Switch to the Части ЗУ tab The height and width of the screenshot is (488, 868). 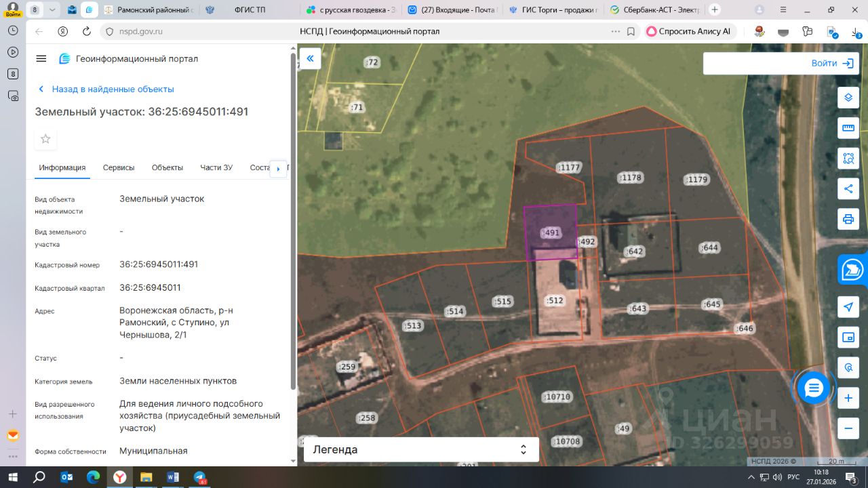click(x=216, y=167)
